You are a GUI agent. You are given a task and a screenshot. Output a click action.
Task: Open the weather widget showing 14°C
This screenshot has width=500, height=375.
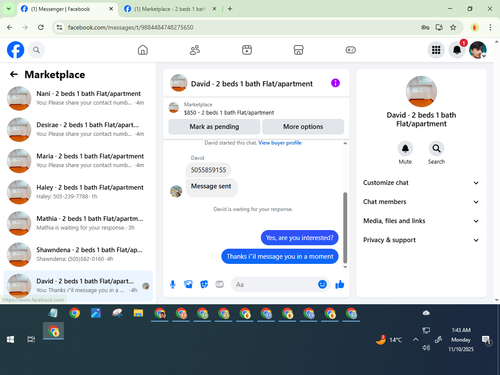tap(389, 340)
